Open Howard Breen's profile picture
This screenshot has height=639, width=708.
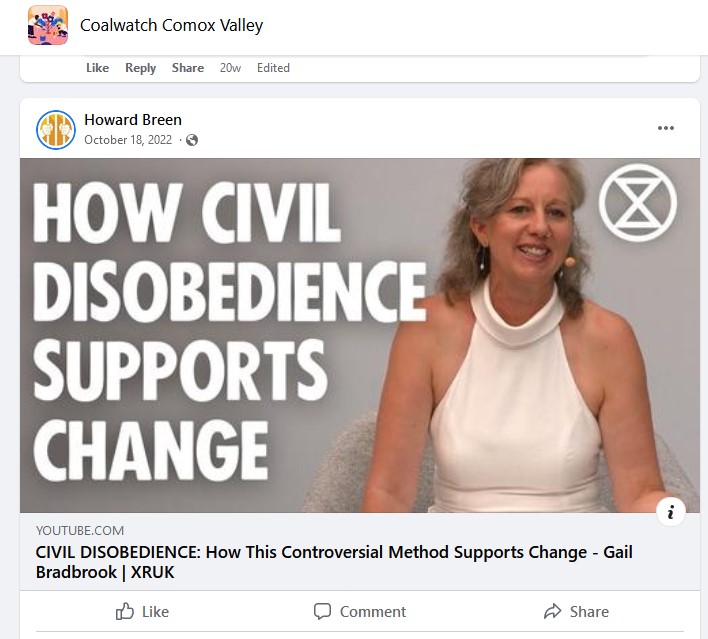(x=56, y=130)
